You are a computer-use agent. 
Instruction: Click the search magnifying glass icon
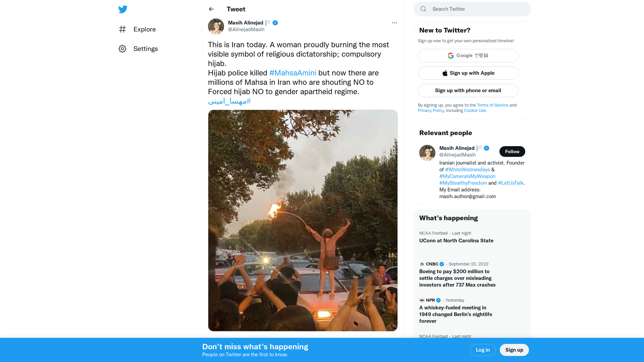pos(423,9)
